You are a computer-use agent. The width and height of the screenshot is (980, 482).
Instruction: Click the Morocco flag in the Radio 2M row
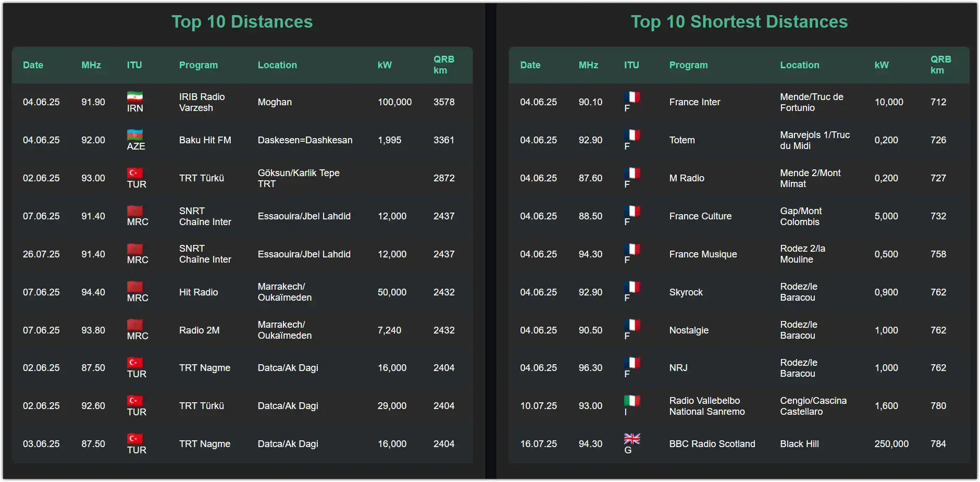134,325
